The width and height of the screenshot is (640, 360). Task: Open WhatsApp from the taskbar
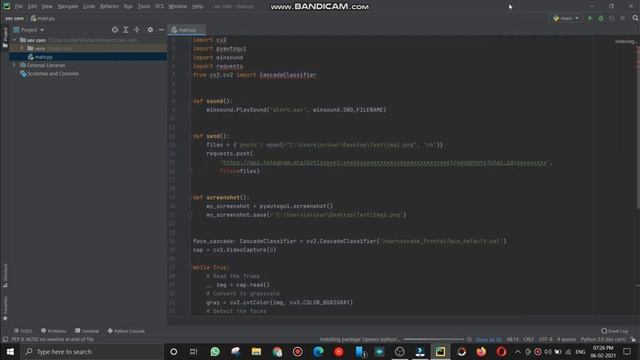215,351
